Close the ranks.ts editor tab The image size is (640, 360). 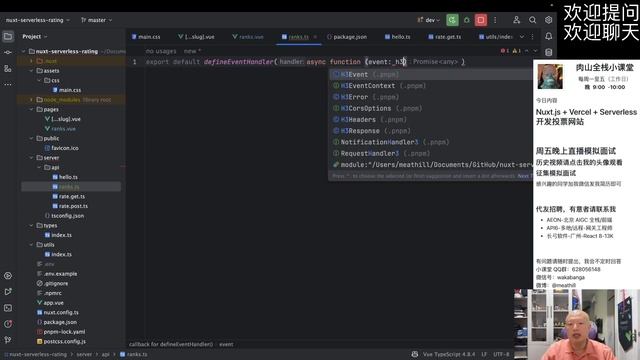(315, 37)
